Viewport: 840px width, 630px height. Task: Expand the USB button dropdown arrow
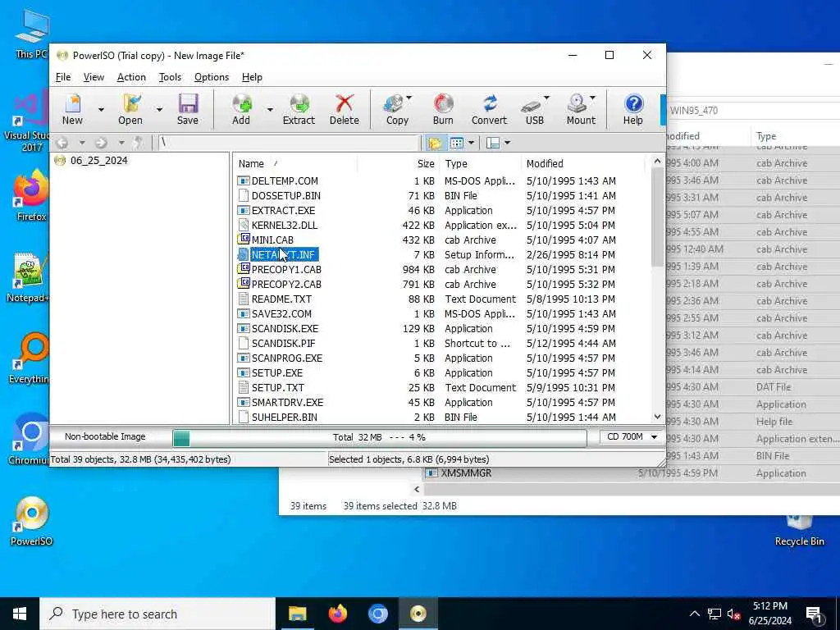(x=546, y=98)
